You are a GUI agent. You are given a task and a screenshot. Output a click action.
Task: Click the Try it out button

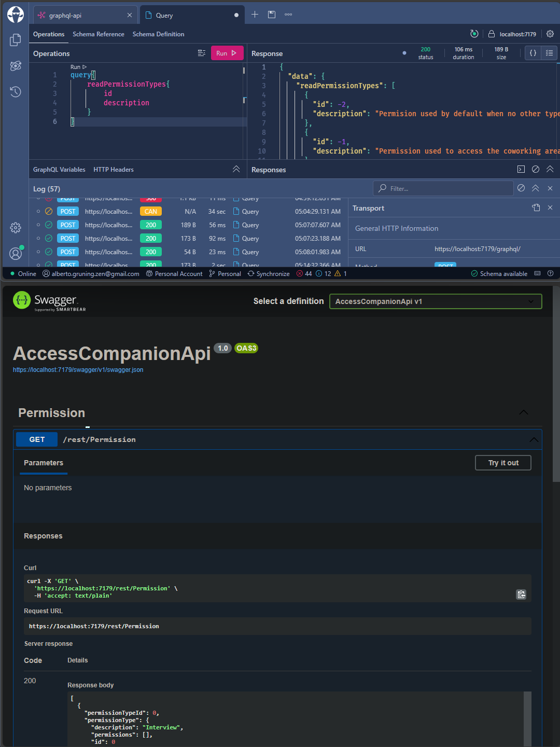[503, 463]
